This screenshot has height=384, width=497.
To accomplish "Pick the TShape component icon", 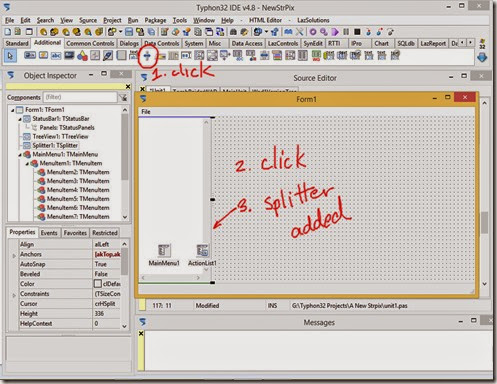I will pos(82,56).
